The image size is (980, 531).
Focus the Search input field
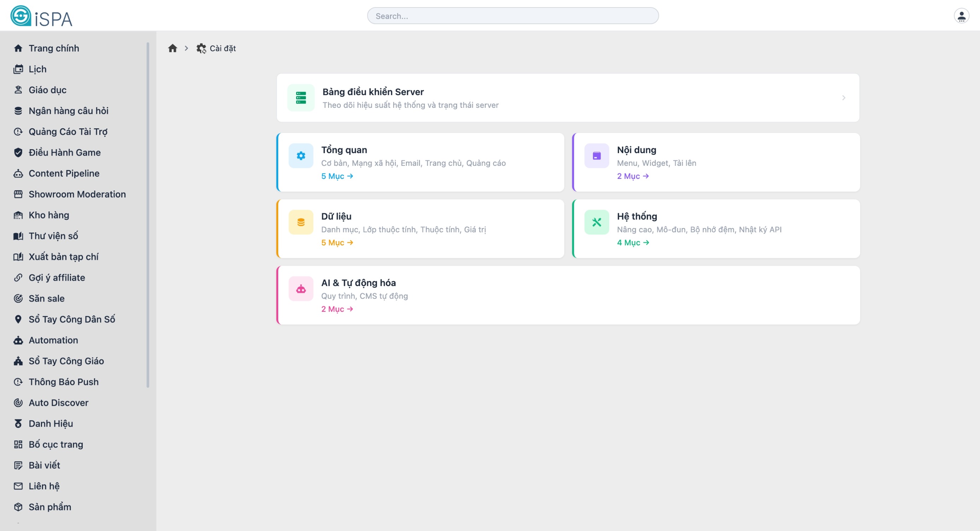click(x=513, y=16)
